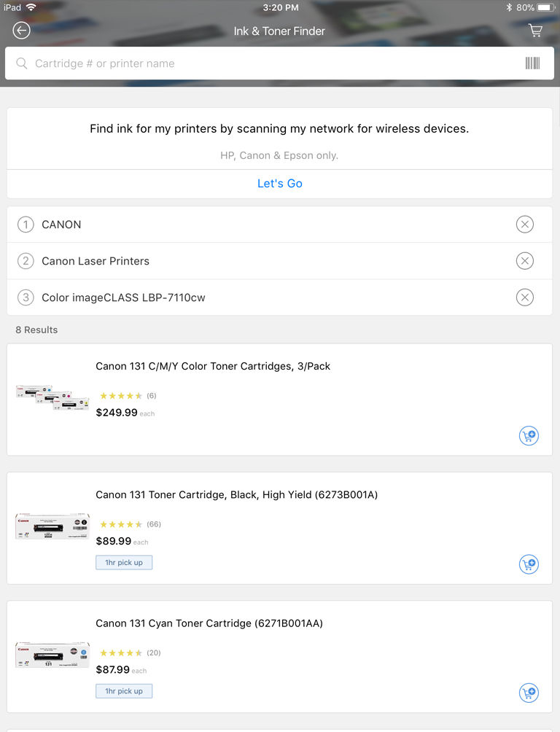Click the Find ink for my printers text
This screenshot has height=732, width=560.
tap(279, 128)
